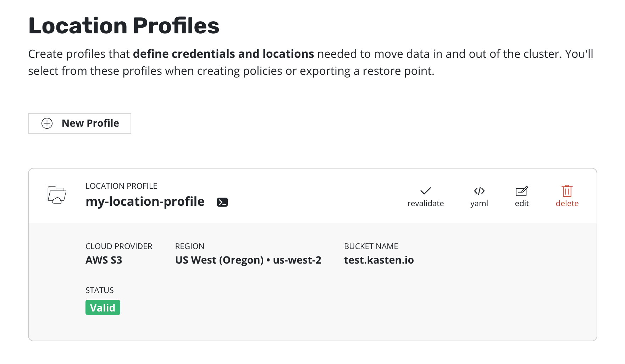Click the revalidate text label
625x364 pixels.
(425, 204)
